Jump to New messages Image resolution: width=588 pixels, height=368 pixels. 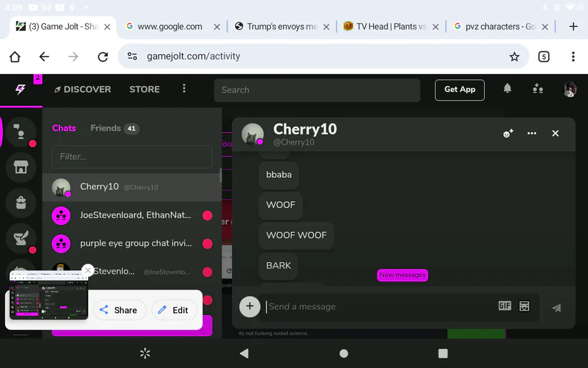tap(402, 275)
